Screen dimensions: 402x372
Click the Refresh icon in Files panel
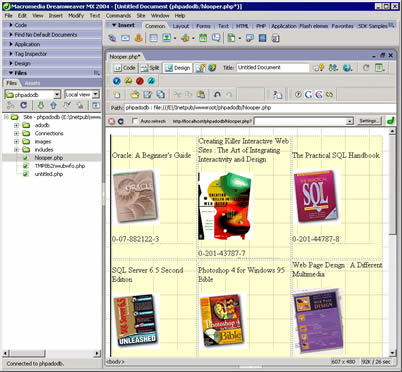tap(23, 105)
